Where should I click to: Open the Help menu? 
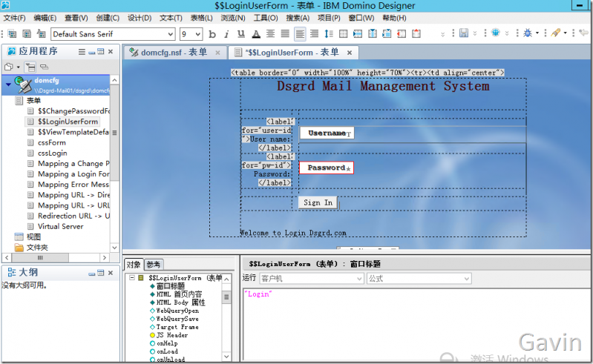coord(394,18)
